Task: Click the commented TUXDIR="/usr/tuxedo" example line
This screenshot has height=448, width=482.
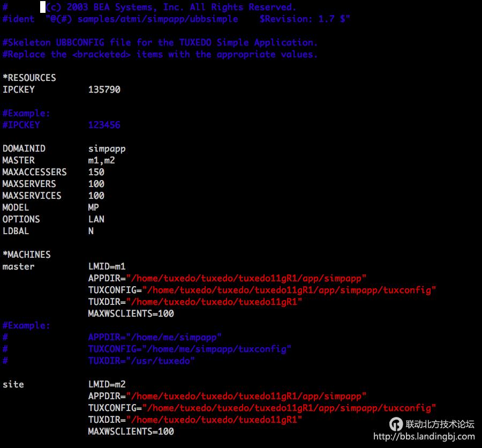Action: (x=141, y=361)
